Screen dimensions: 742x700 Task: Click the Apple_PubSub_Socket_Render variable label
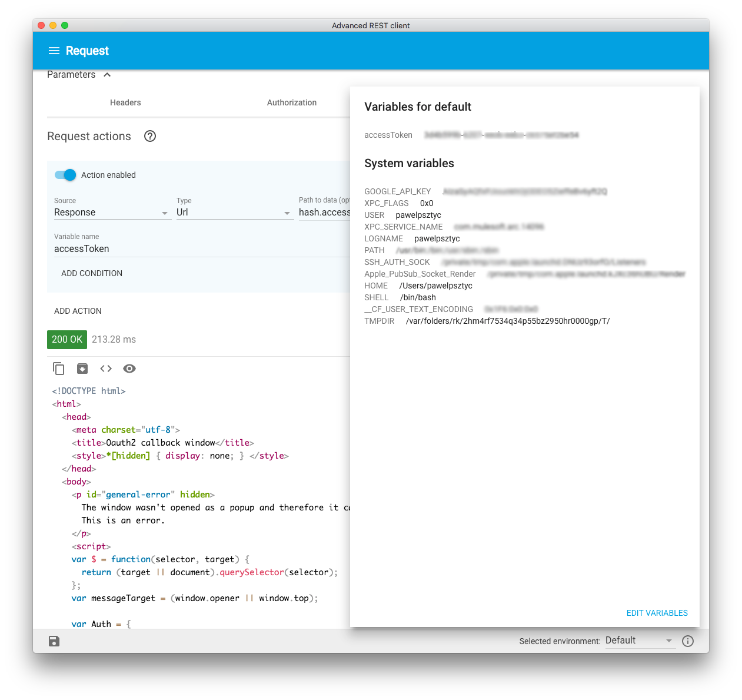(420, 274)
